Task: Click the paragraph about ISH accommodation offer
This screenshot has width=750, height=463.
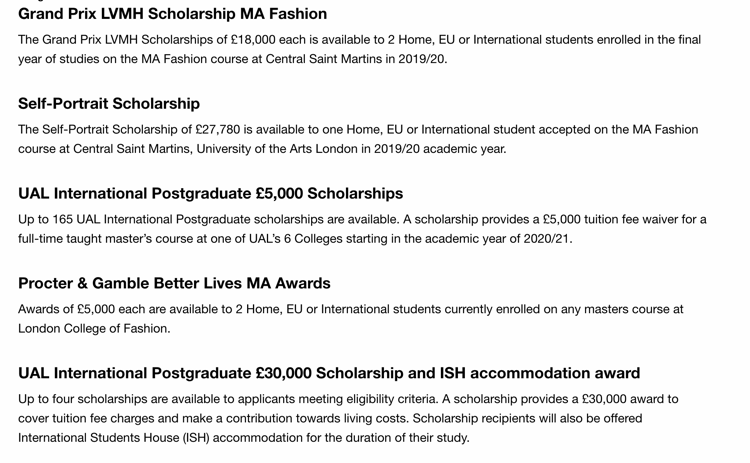Action: pos(348,418)
